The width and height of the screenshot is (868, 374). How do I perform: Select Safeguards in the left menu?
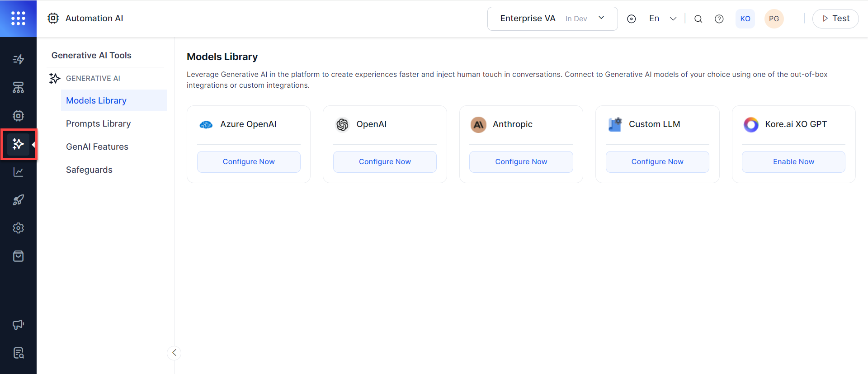(x=89, y=170)
